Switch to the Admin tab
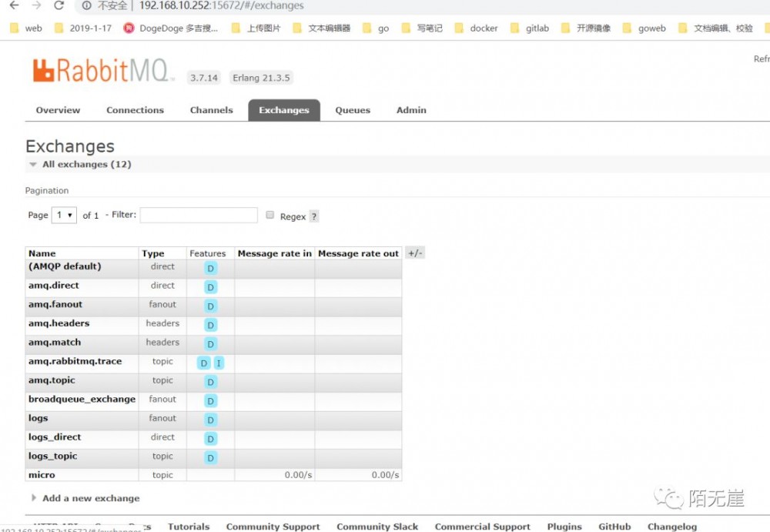 coord(411,110)
